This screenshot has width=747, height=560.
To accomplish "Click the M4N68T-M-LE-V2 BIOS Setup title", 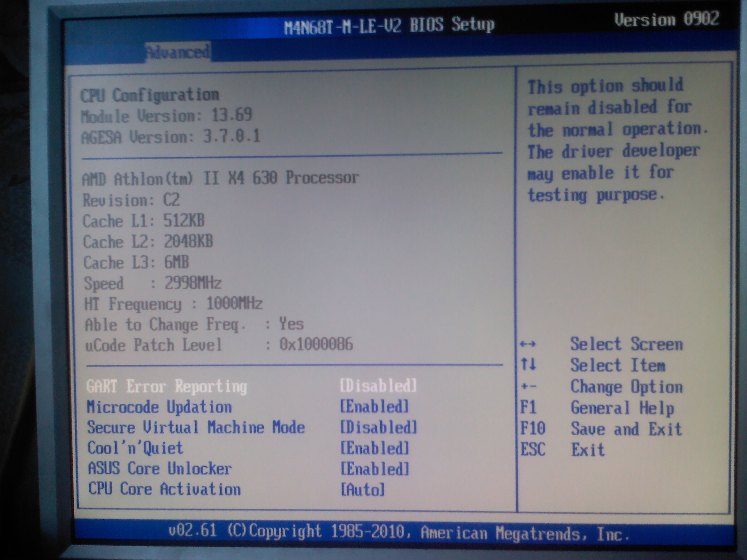I will click(389, 26).
